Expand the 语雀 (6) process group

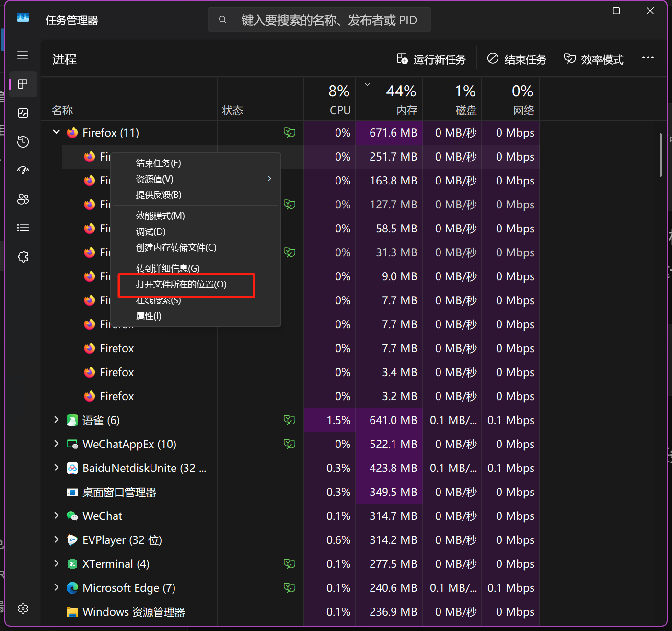(57, 420)
